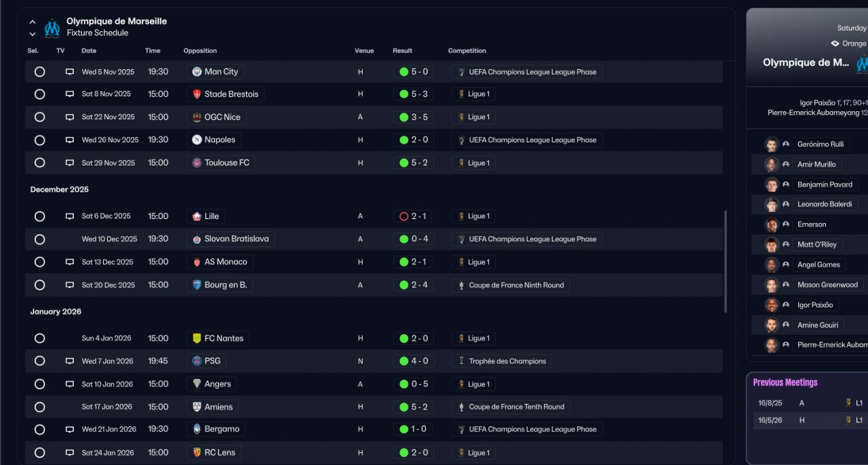The width and height of the screenshot is (868, 465).
Task: Click the fixture list vertical scrollbar
Action: [726, 261]
